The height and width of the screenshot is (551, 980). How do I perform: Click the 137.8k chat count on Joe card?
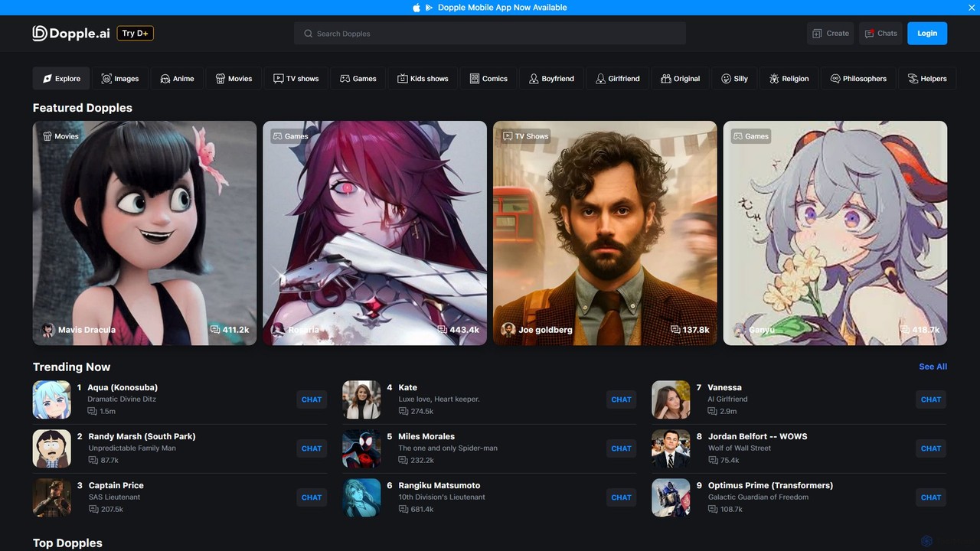pyautogui.click(x=690, y=330)
